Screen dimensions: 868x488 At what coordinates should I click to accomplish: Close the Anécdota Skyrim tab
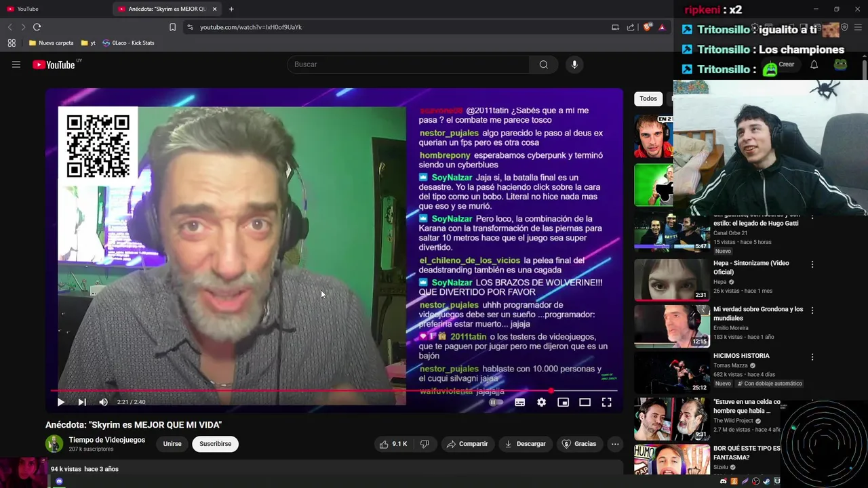[215, 9]
